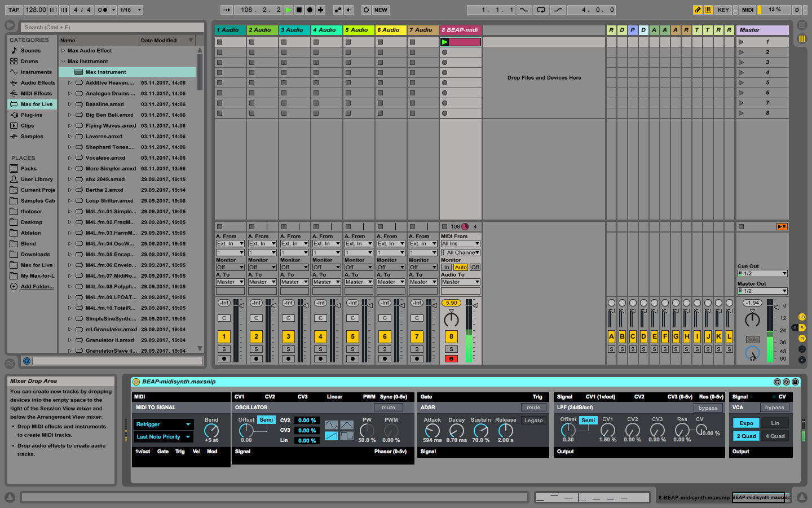Select the triangle waveform in Oscillator
812x508 pixels.
click(347, 425)
